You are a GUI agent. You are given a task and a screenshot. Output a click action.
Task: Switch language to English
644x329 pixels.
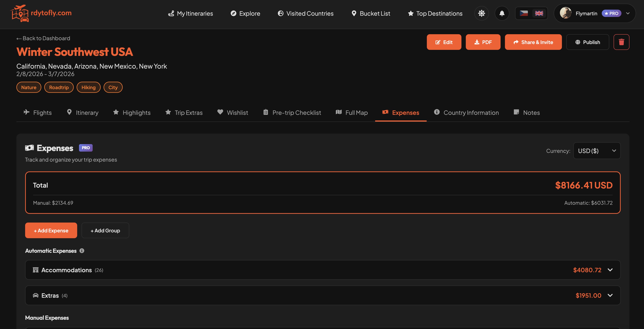pyautogui.click(x=539, y=13)
